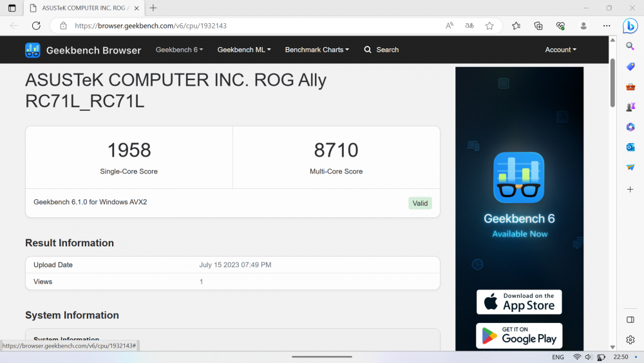Click the Views row label
This screenshot has width=644, height=363.
43,282
